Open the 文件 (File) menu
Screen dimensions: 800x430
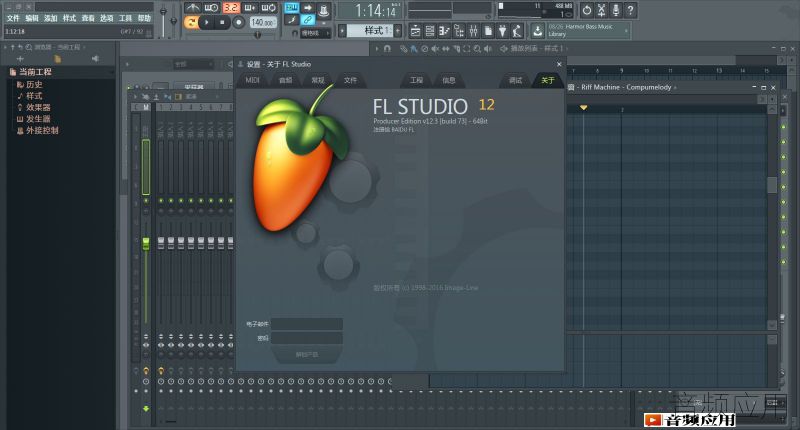(13, 18)
